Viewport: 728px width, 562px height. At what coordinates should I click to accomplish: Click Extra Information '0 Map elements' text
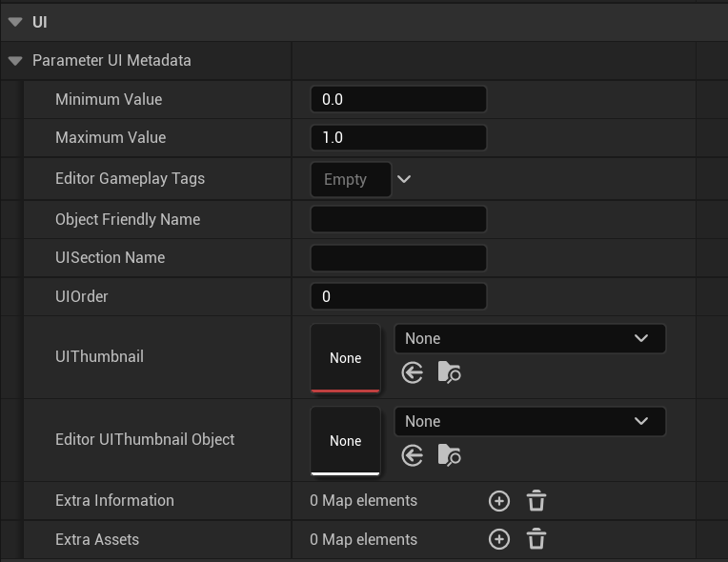tap(364, 500)
